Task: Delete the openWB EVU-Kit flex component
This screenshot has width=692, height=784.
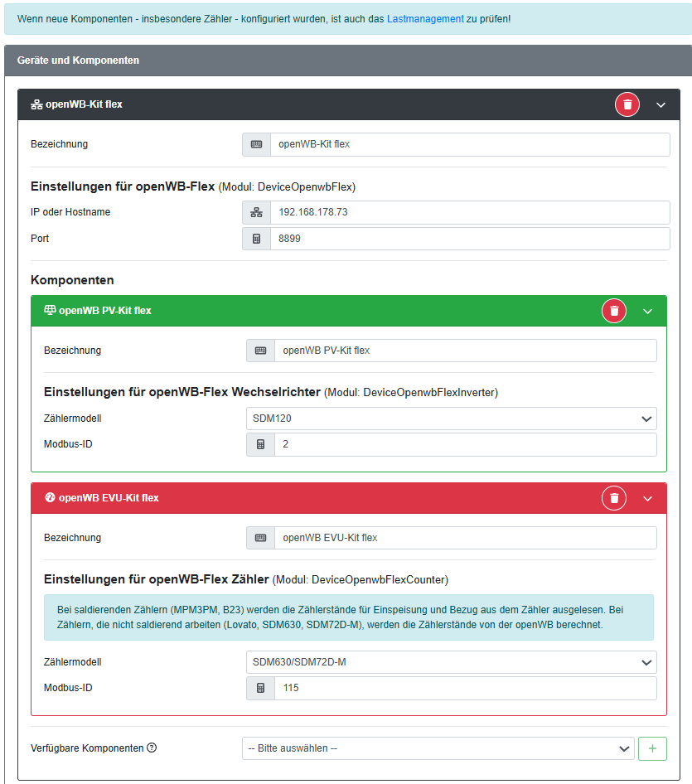Action: (x=614, y=498)
